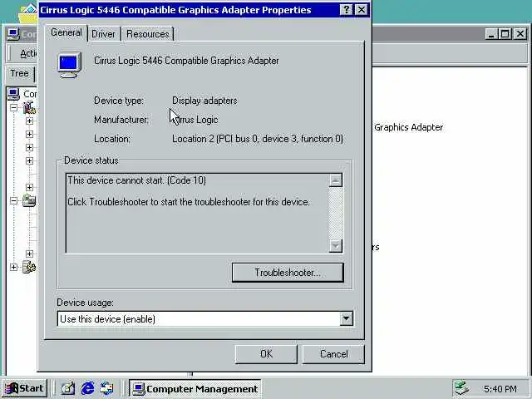Screen dimensions: 532x399
Task: Maximize the Computer Management window
Action: pos(505,34)
